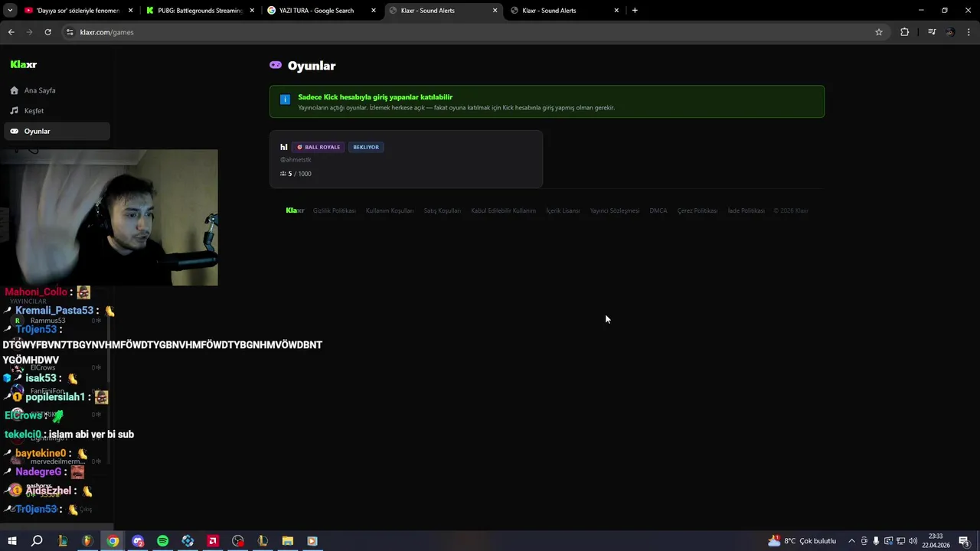Open Satış Koşulları footer link
The width and height of the screenshot is (980, 551).
point(443,210)
